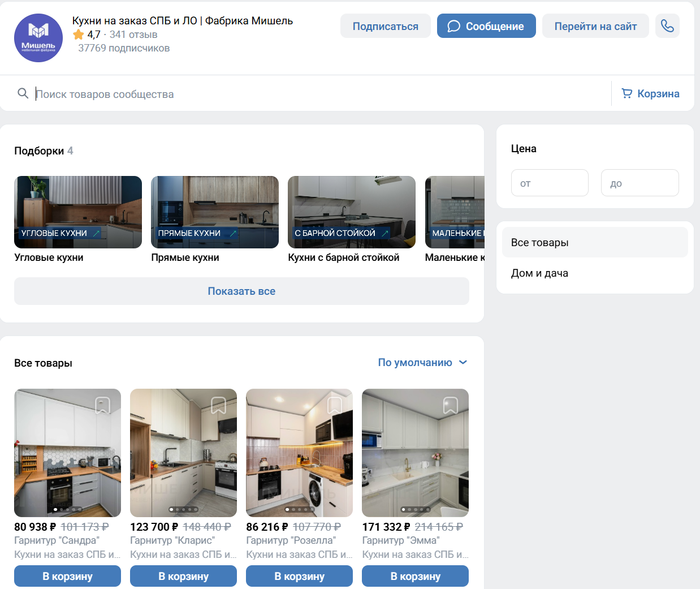The width and height of the screenshot is (700, 589).
Task: Open the Маленькие кухни collection thumbnail
Action: click(x=455, y=212)
